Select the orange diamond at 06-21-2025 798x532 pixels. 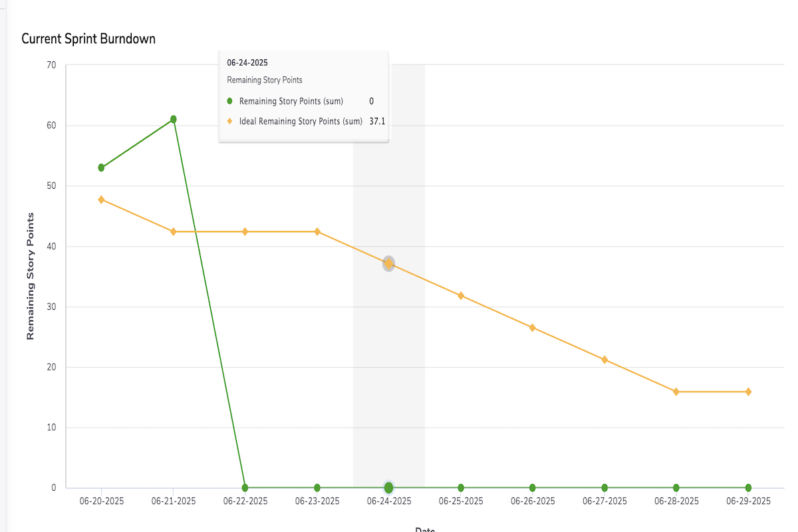coord(174,231)
